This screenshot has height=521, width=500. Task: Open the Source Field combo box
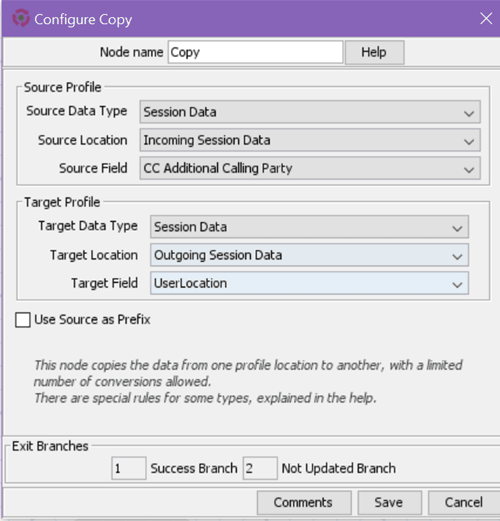(310, 168)
